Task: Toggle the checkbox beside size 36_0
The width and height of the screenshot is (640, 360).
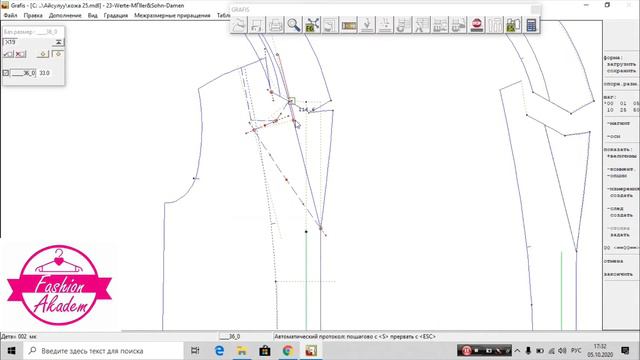Action: 6,73
